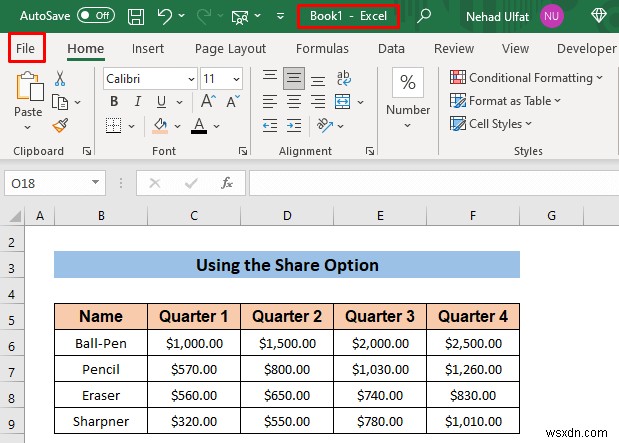The width and height of the screenshot is (619, 443).
Task: Click the Redo arrow icon
Action: click(x=204, y=16)
